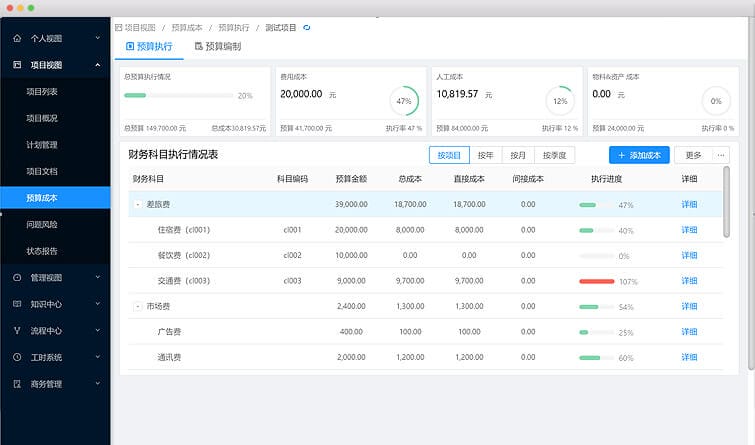Click the 12% circular gauge in 人工成本 card

coord(560,101)
